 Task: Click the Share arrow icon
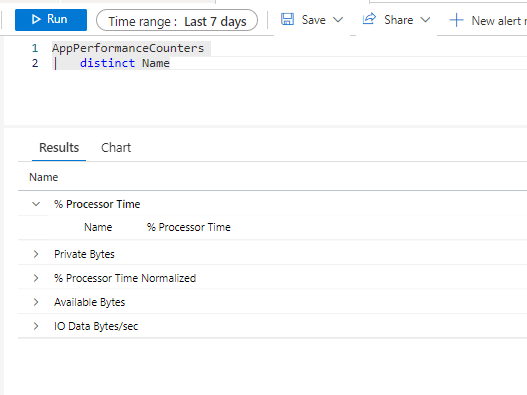(x=369, y=19)
